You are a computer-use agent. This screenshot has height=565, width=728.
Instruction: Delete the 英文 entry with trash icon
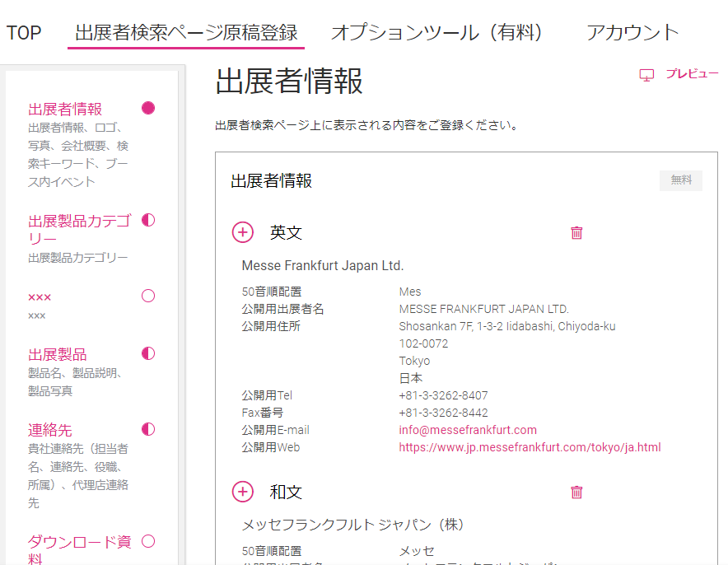[x=576, y=232]
